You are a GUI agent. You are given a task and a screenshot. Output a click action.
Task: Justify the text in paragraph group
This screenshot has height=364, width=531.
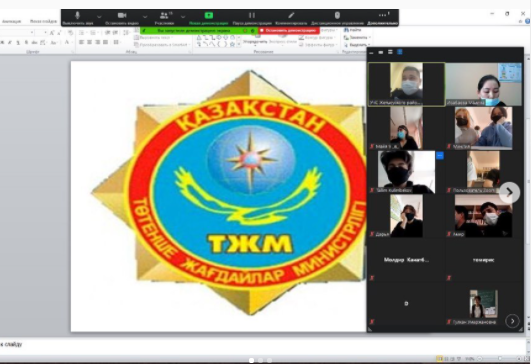[106, 42]
